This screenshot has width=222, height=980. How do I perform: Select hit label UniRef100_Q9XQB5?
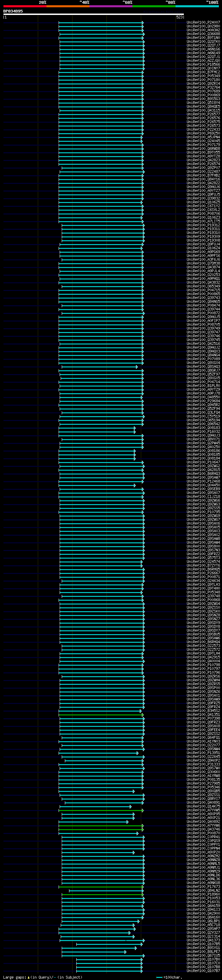point(203,791)
